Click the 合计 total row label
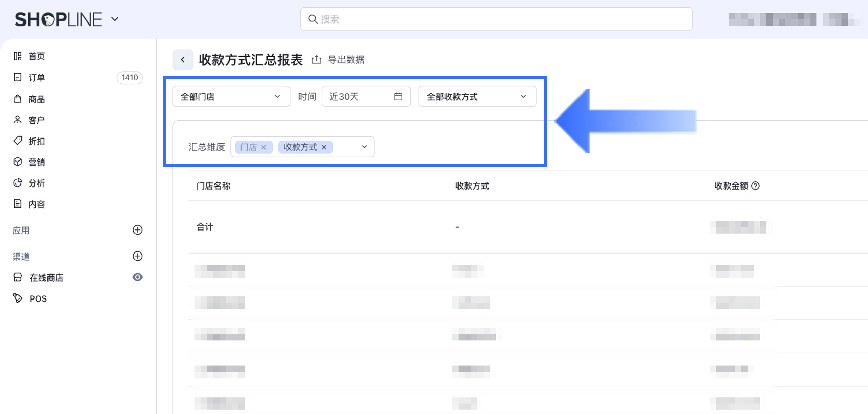868x414 pixels. 205,227
